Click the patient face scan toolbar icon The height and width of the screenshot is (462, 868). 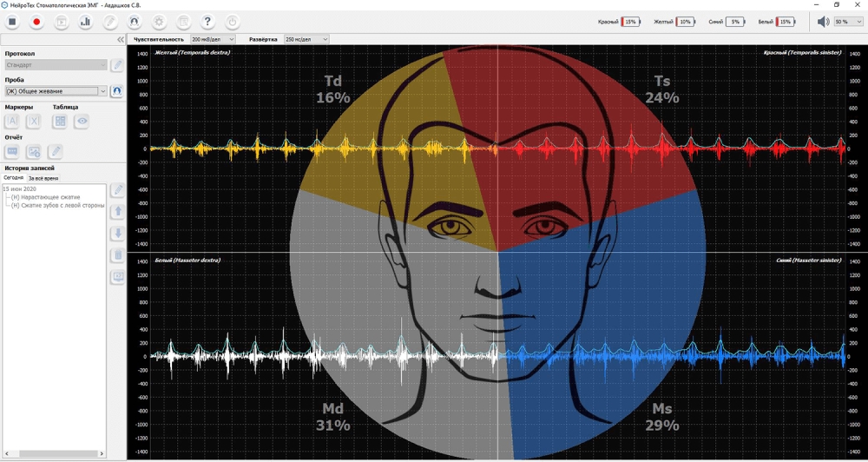[135, 22]
